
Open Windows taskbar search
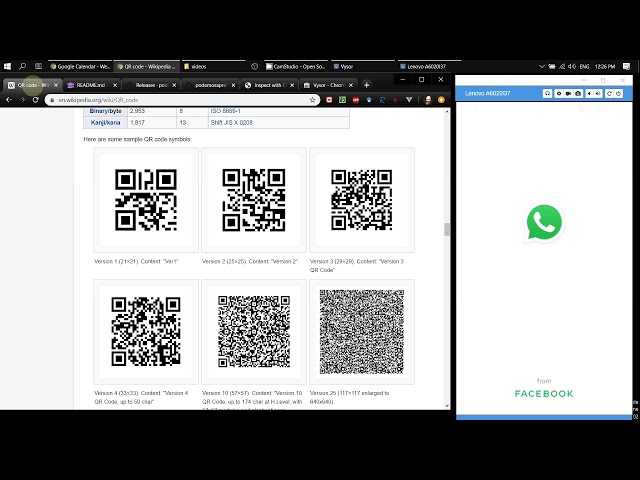[x=22, y=66]
